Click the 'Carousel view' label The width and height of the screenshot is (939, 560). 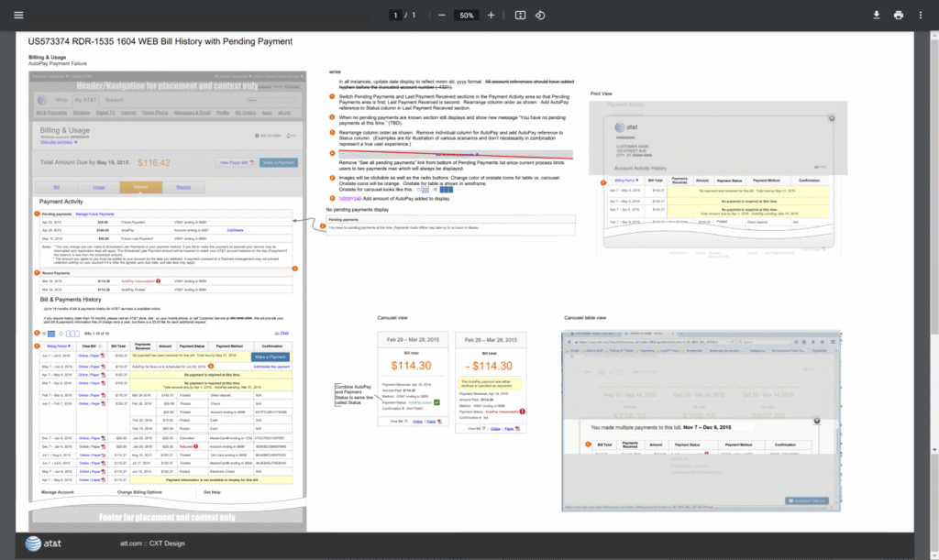(392, 318)
